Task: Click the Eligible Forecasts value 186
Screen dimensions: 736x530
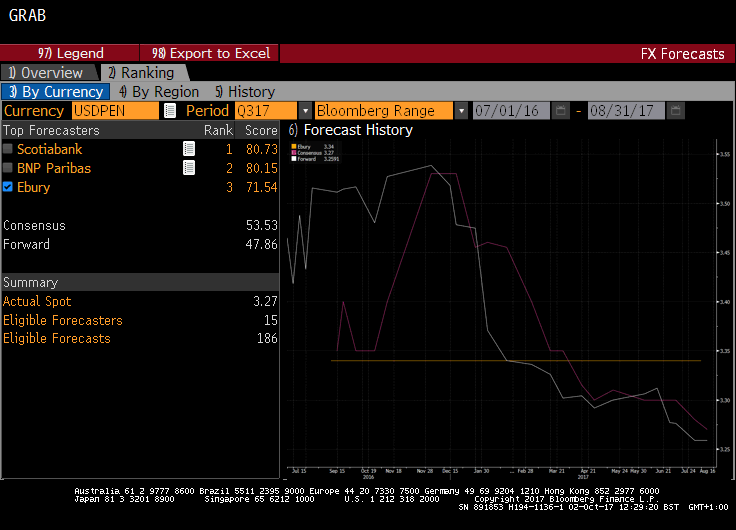Action: [267, 338]
